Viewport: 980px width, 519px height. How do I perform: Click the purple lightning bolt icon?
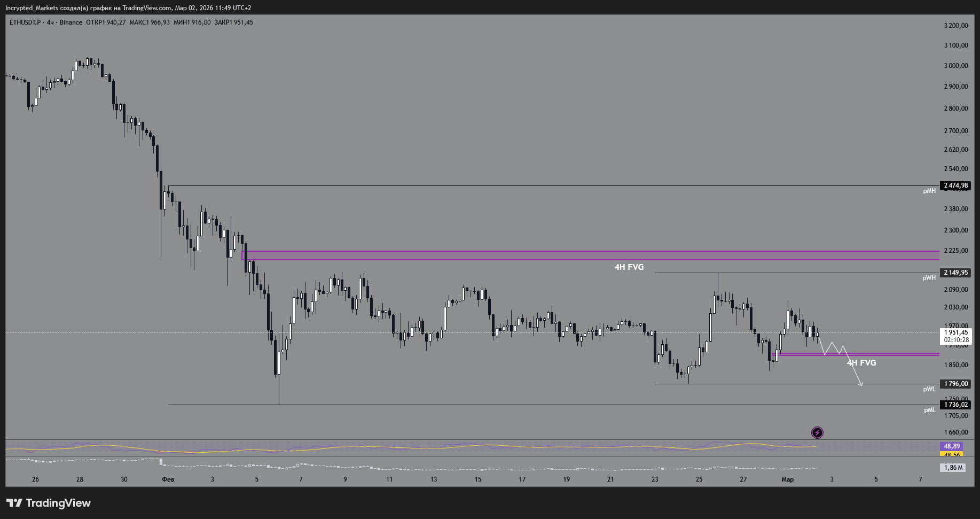click(x=817, y=432)
